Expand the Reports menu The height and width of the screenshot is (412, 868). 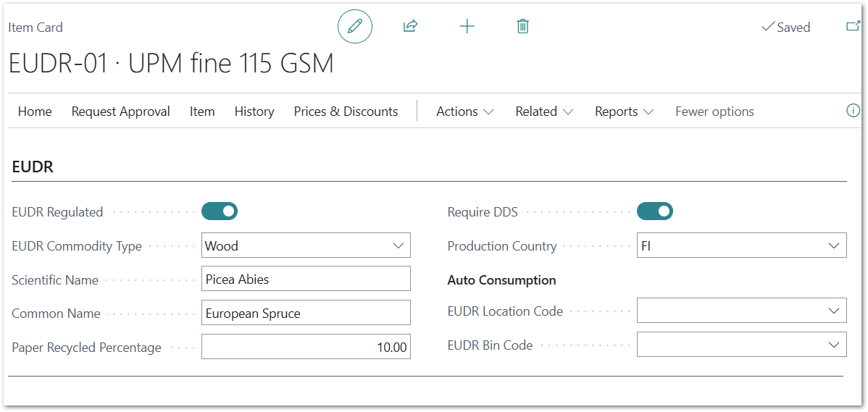click(624, 112)
